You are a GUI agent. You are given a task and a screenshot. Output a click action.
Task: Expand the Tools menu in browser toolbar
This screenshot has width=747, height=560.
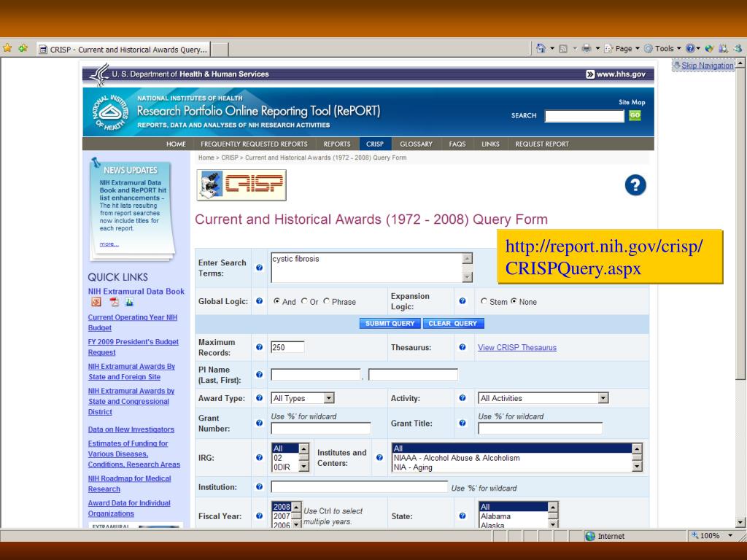[x=664, y=49]
